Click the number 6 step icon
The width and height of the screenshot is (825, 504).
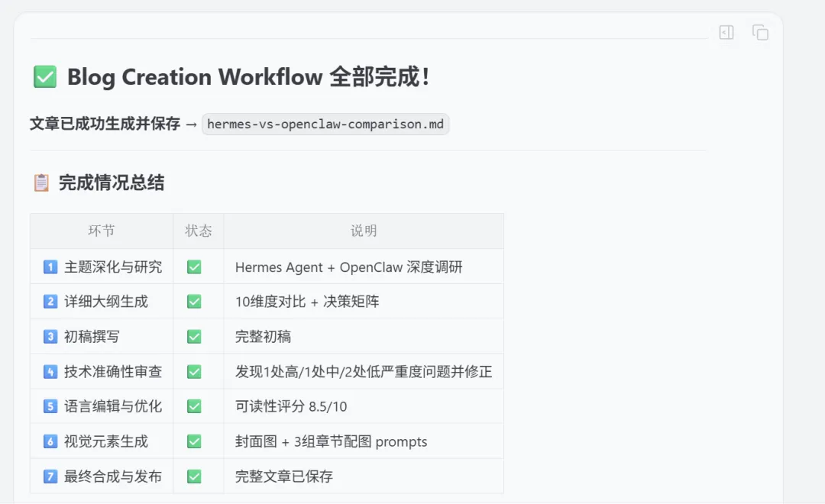coord(50,441)
